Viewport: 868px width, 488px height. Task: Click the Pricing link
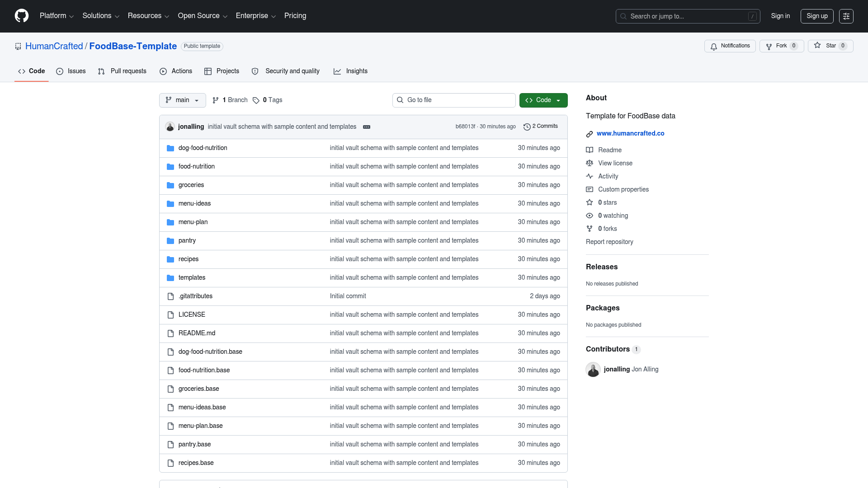295,16
